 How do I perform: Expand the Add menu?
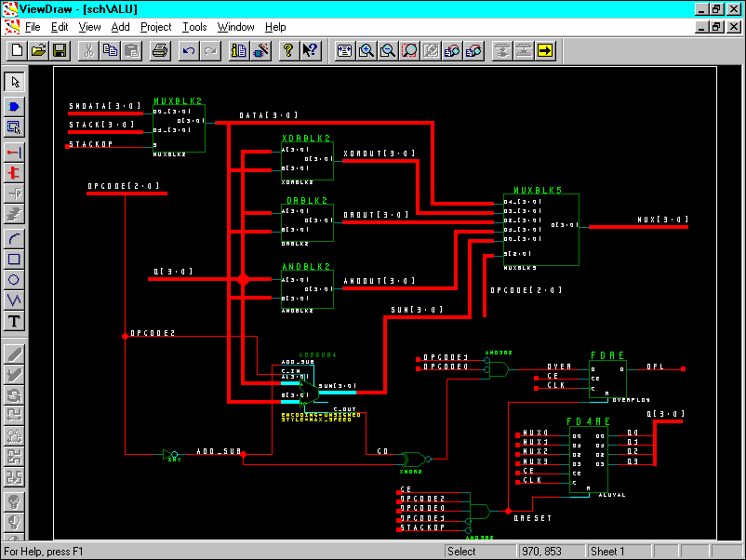121,27
